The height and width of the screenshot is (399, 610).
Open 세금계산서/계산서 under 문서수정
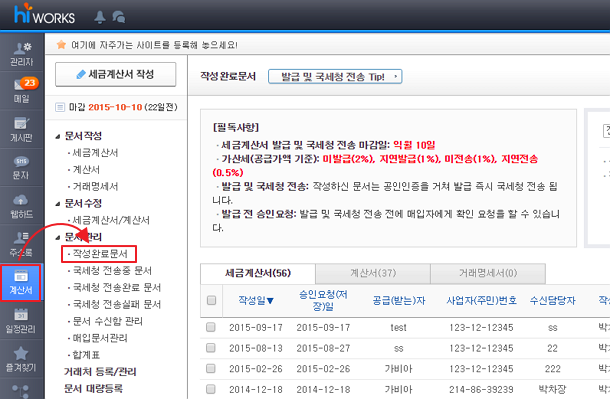(x=111, y=220)
